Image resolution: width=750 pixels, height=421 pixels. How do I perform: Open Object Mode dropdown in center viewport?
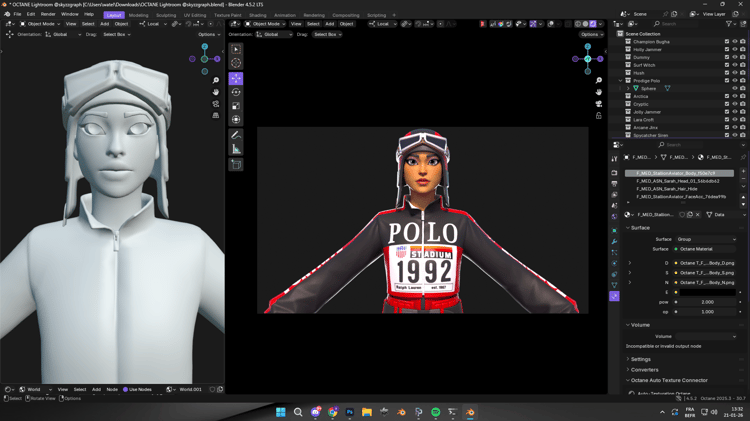pyautogui.click(x=265, y=24)
